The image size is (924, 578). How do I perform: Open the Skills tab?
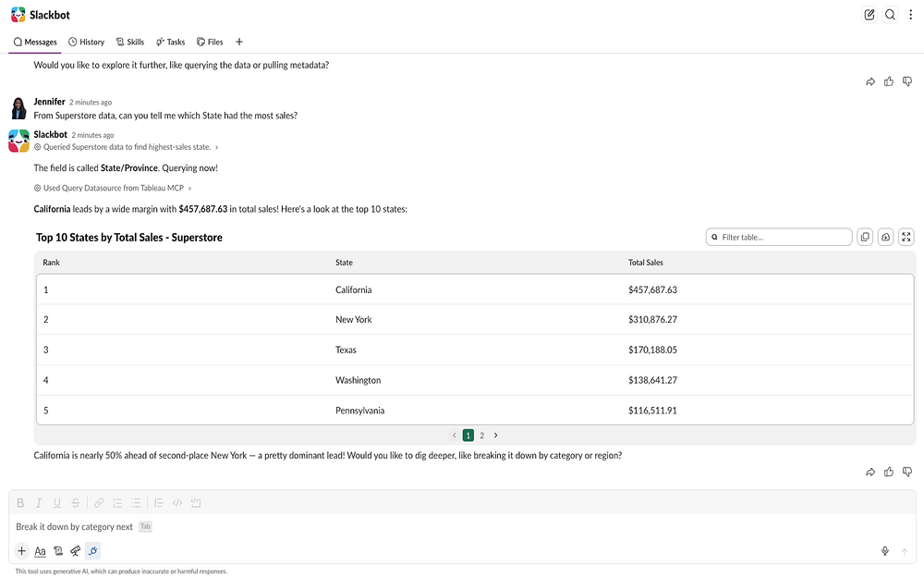click(x=129, y=42)
